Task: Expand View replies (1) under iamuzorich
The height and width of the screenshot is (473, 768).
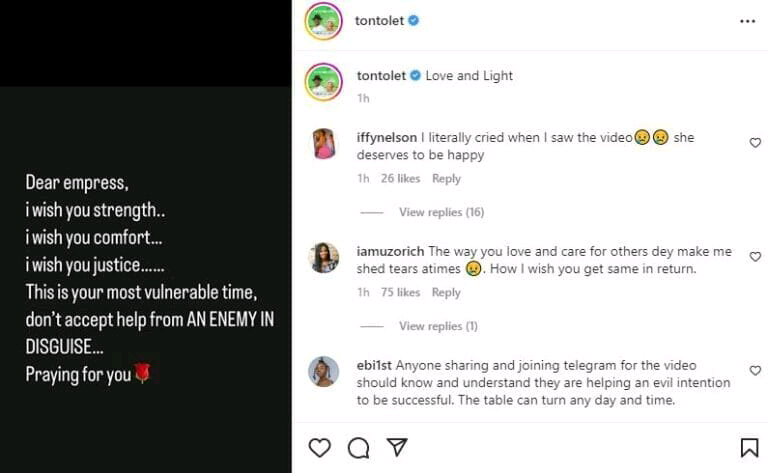Action: point(438,326)
